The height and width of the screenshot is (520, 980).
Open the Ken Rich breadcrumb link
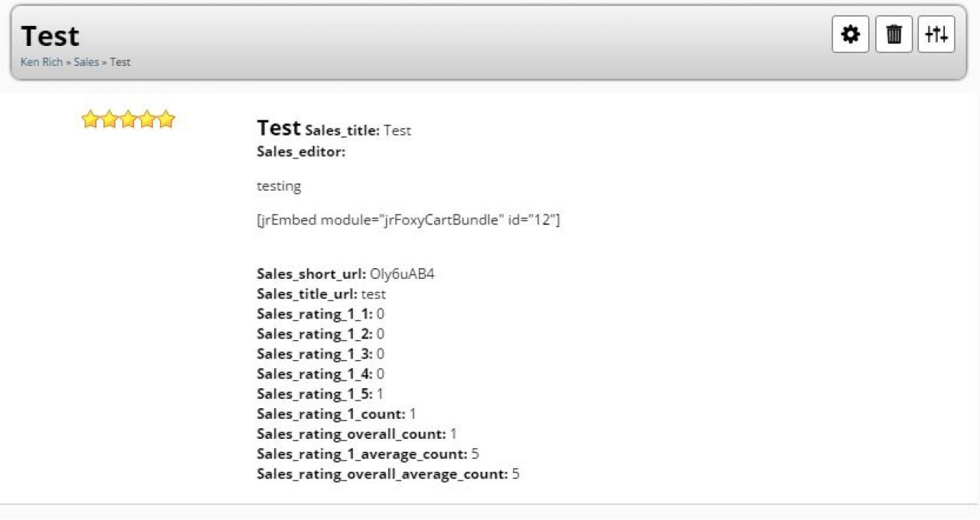41,62
